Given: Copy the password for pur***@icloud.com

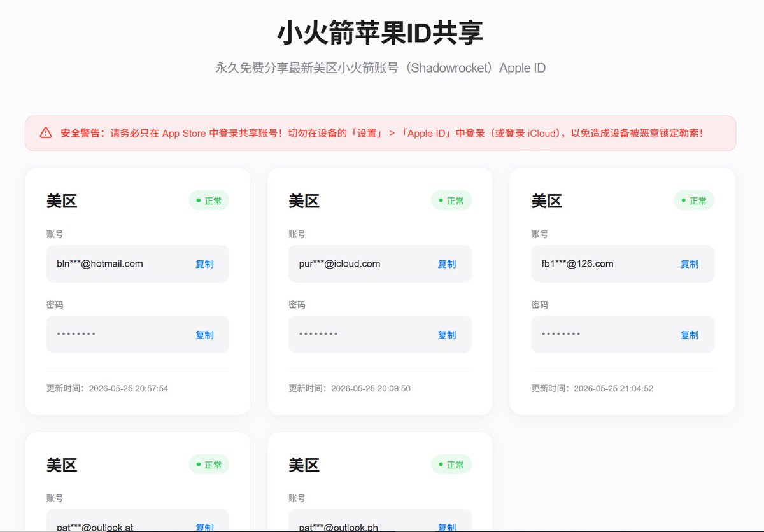Looking at the screenshot, I should (447, 335).
